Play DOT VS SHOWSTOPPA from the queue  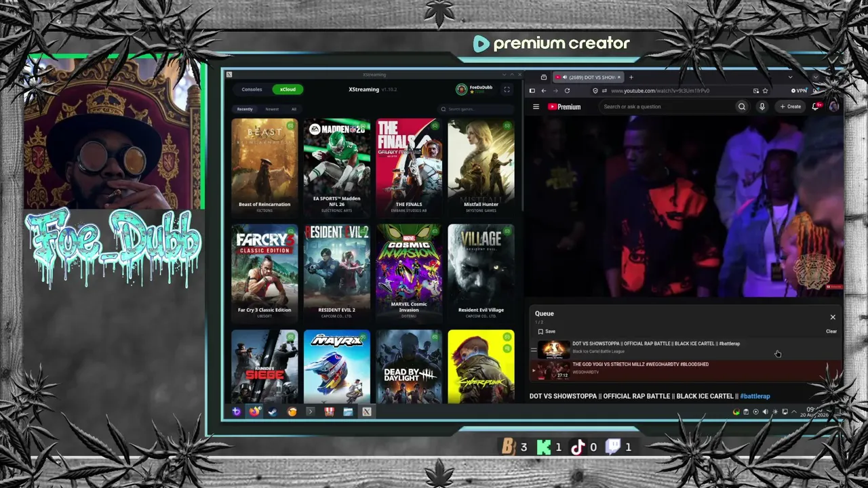coord(685,348)
